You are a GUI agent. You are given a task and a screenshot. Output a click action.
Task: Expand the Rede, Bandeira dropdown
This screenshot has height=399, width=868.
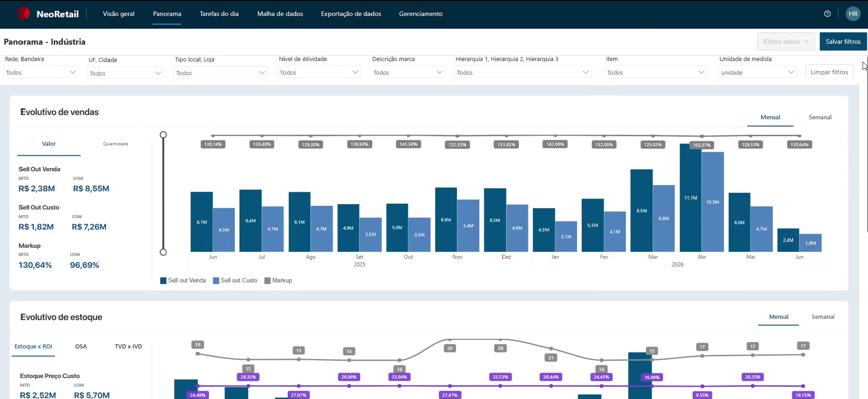click(x=41, y=72)
